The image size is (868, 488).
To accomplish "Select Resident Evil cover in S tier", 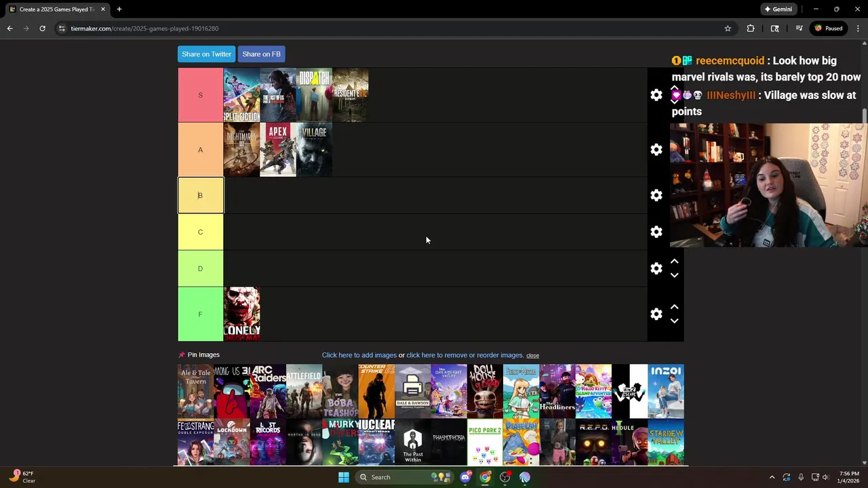I will pos(351,95).
